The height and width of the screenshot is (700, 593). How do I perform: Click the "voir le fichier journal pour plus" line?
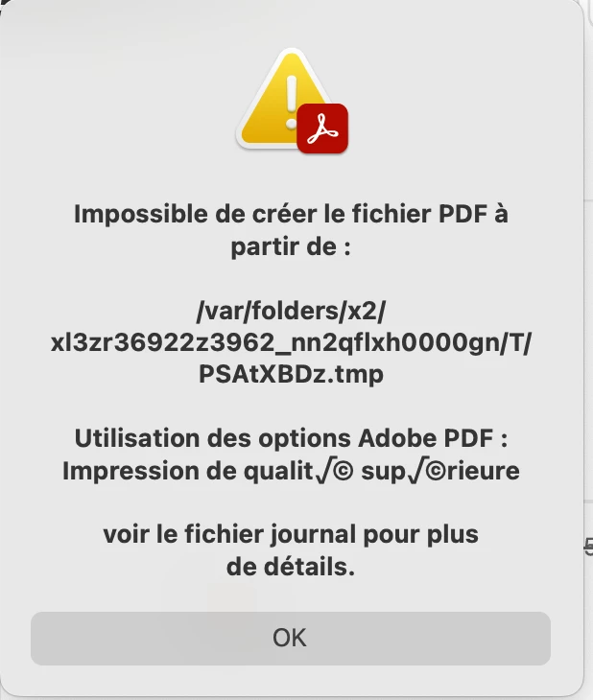(x=291, y=534)
